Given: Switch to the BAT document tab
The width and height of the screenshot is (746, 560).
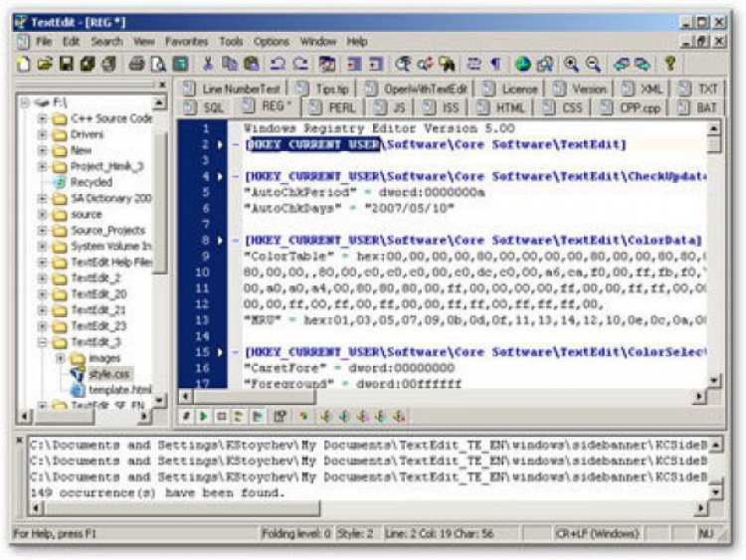Looking at the screenshot, I should 698,107.
